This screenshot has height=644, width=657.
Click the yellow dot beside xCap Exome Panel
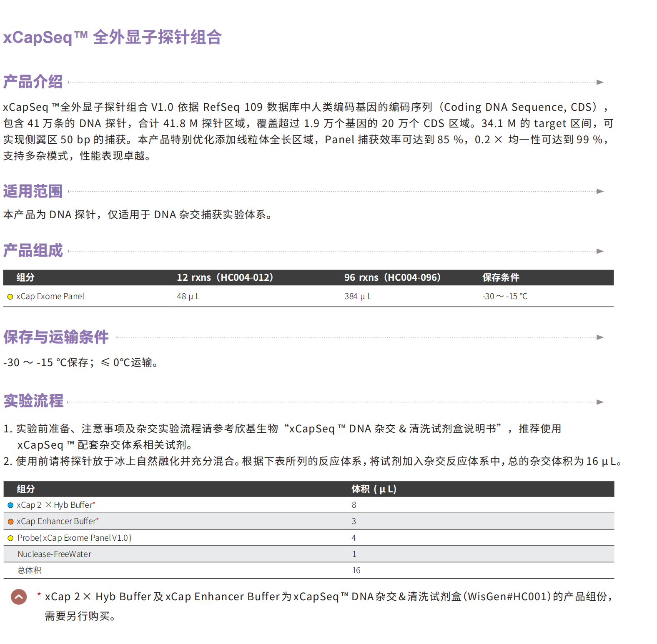click(10, 297)
